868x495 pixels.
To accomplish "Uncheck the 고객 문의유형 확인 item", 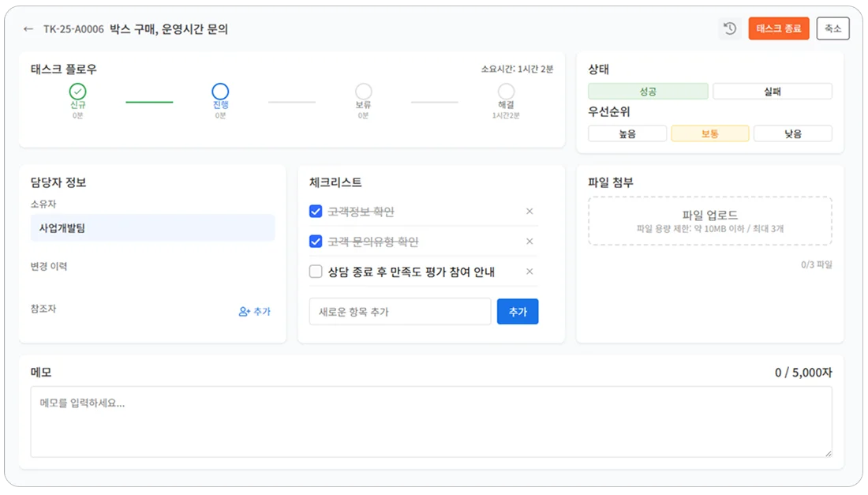I will [314, 241].
